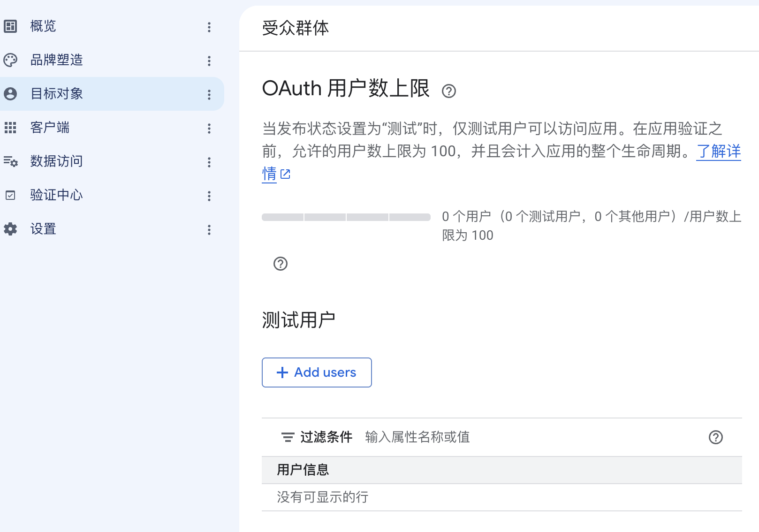
Task: Open the more options menu for 客户端
Action: point(209,128)
